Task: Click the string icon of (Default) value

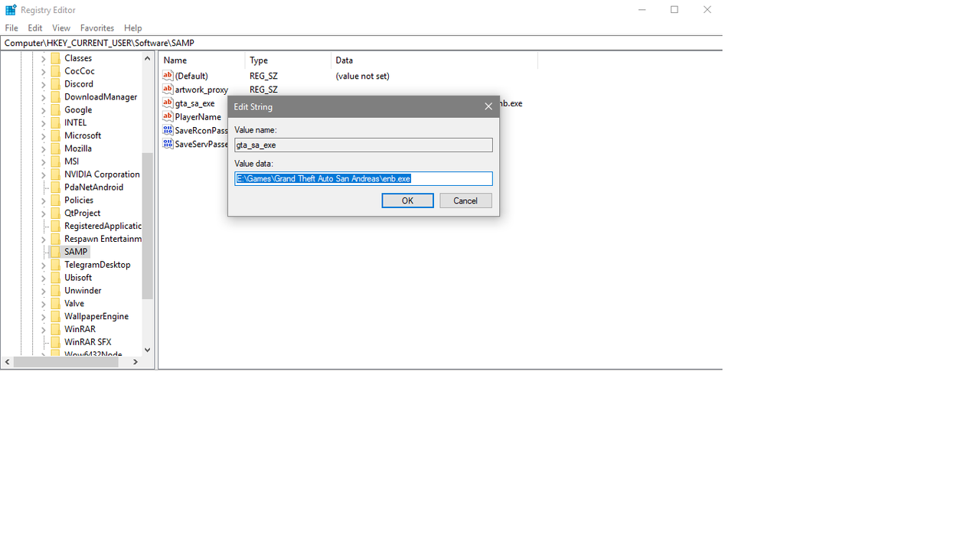Action: pos(168,75)
